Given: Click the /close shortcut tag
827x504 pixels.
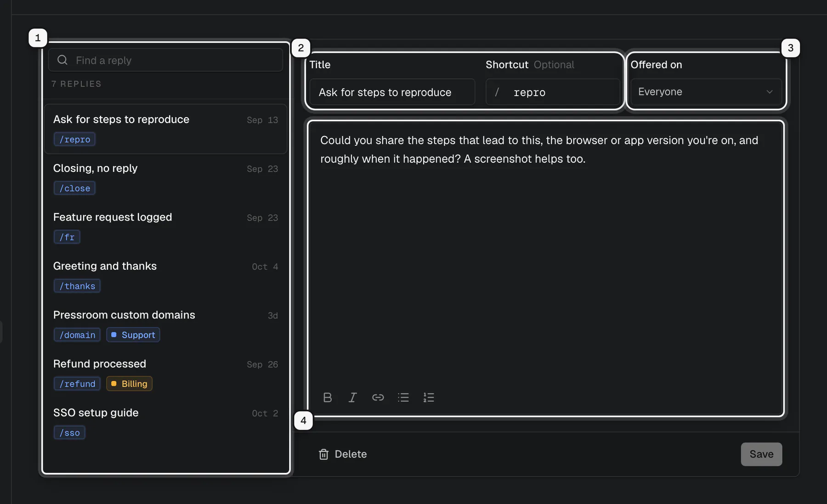Looking at the screenshot, I should coord(74,188).
